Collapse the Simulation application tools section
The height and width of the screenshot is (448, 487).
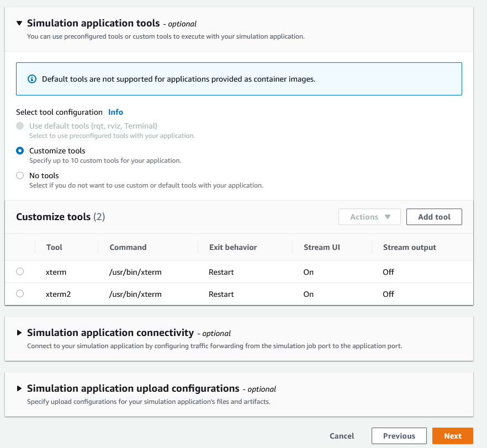(19, 23)
